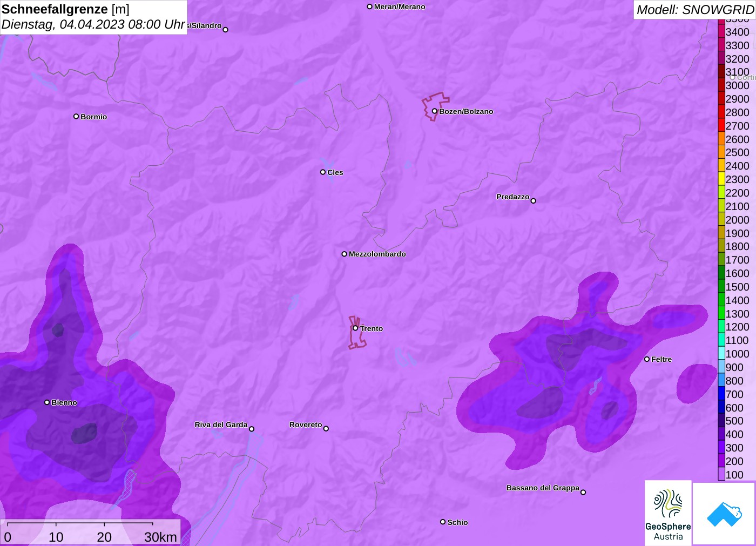Viewport: 756px width, 546px height.
Task: Click the Meran/Merano location marker
Action: pos(370,6)
